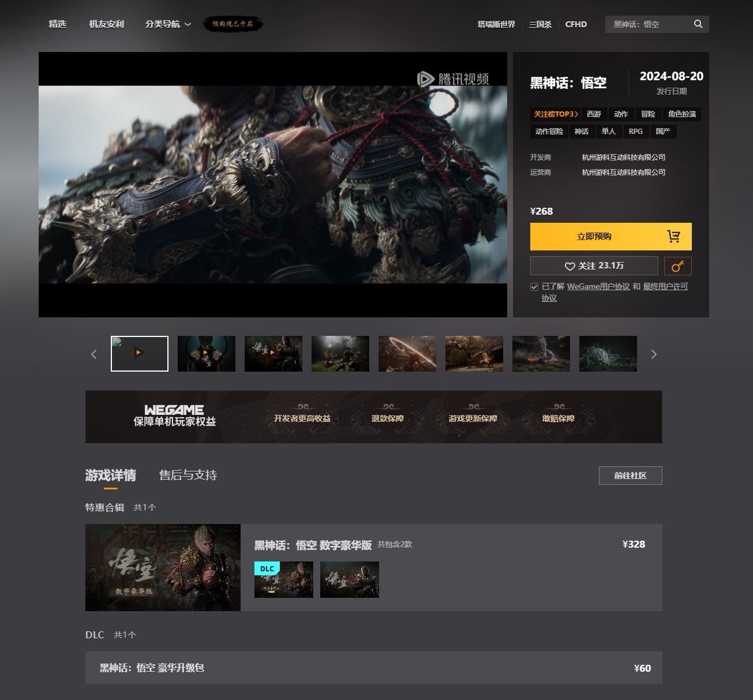The height and width of the screenshot is (700, 753).
Task: Open the DLC item thumbnail in bundle
Action: pyautogui.click(x=284, y=579)
